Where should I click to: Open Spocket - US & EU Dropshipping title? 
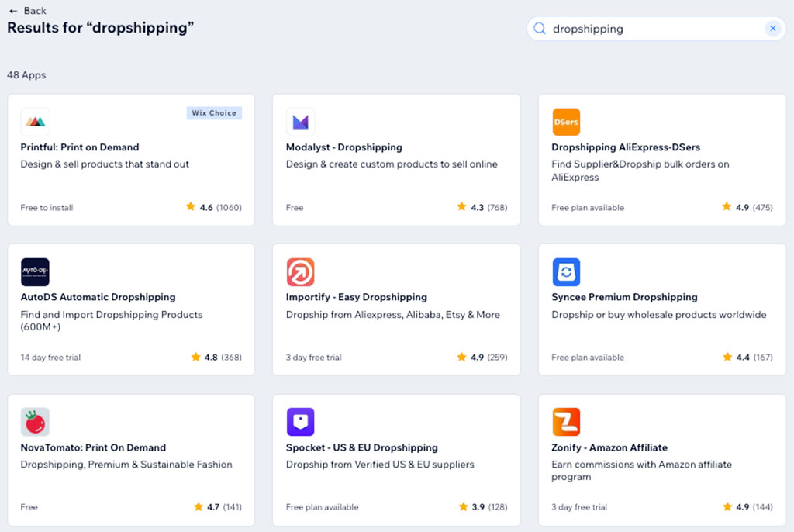[361, 447]
